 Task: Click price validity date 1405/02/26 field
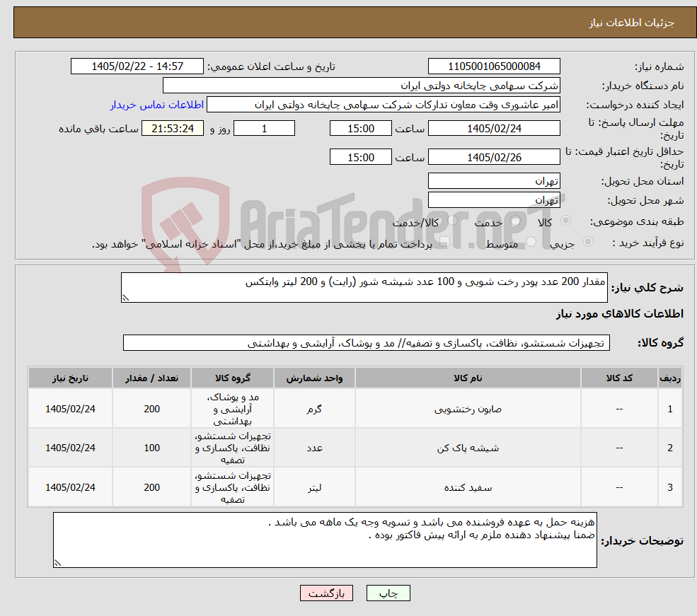[x=494, y=157]
